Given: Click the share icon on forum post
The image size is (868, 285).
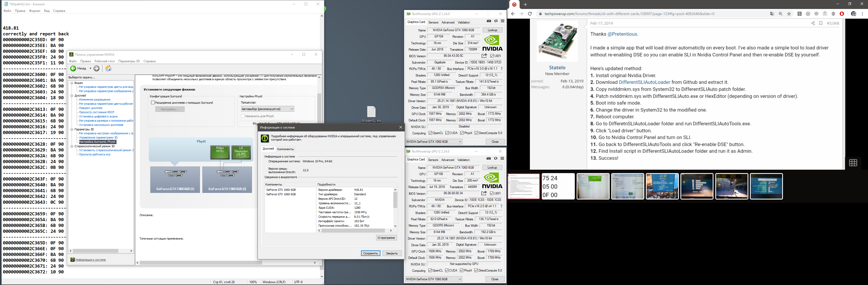Looking at the screenshot, I should 813,23.
